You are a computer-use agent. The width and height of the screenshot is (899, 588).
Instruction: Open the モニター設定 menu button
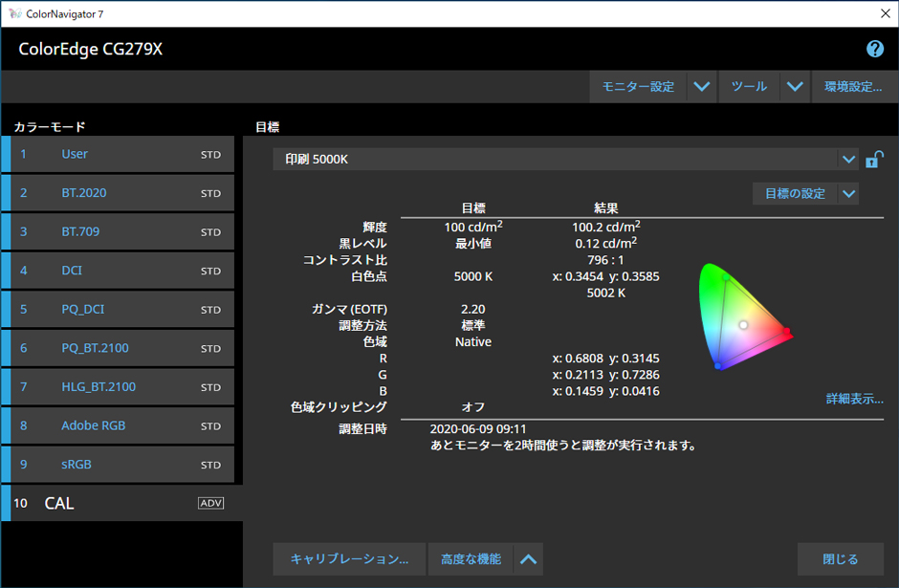point(638,87)
